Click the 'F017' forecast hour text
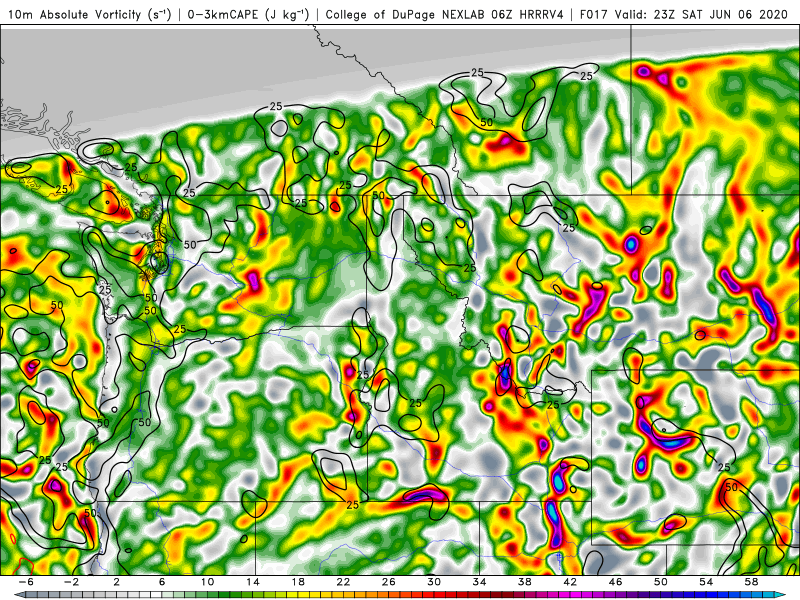800x600 pixels. [594, 14]
